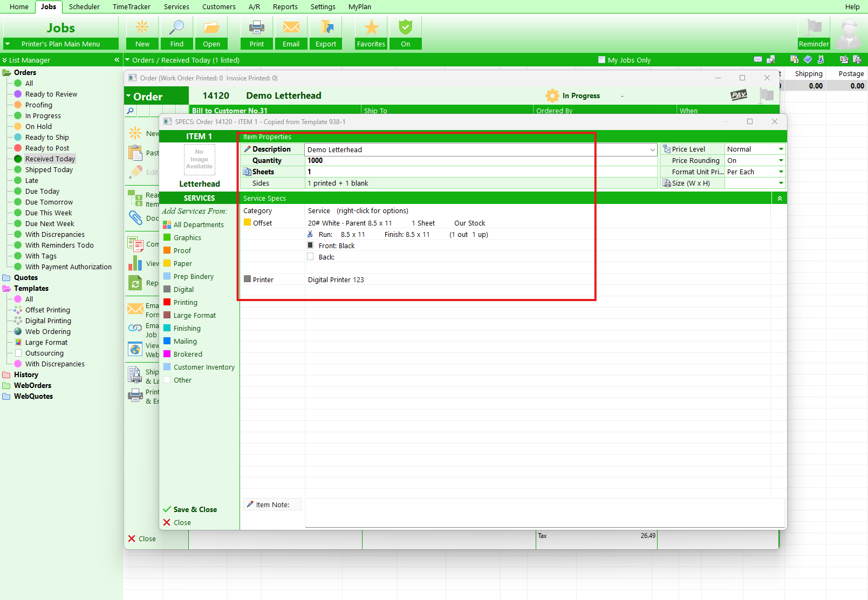Open the Scheduler menu

(84, 6)
